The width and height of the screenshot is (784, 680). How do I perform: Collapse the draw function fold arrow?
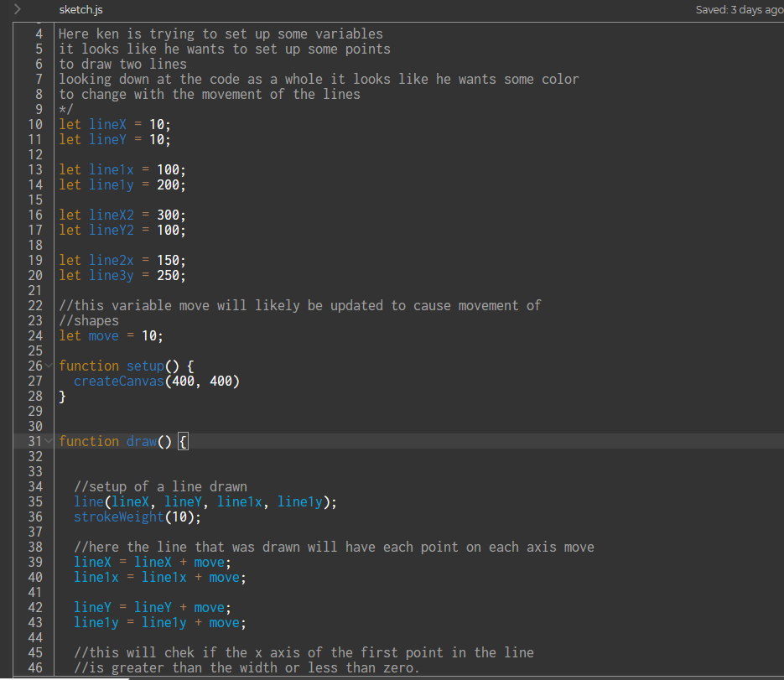pyautogui.click(x=49, y=442)
